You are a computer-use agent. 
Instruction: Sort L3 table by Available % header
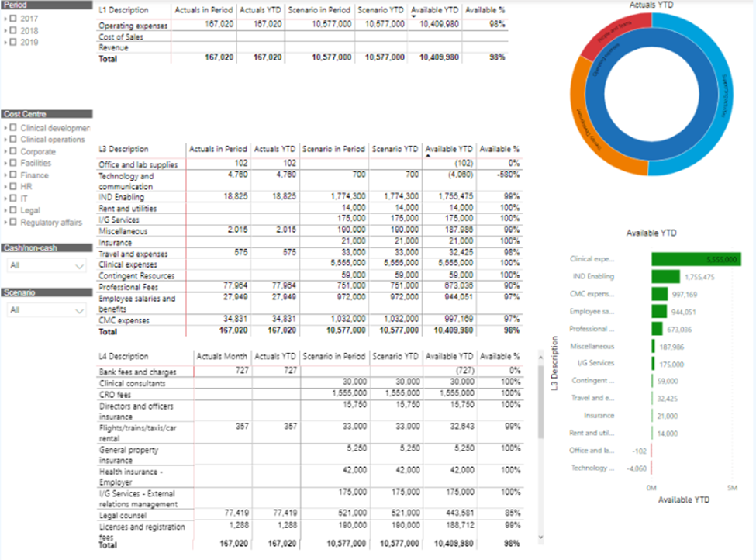pyautogui.click(x=499, y=149)
